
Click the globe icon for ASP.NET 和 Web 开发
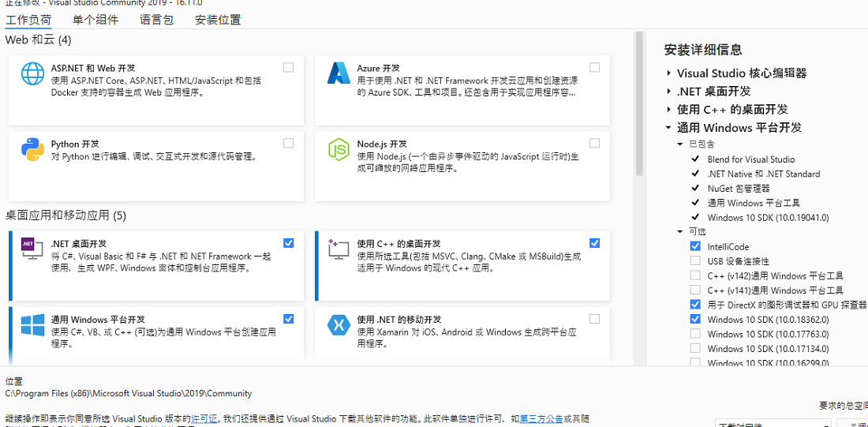click(x=32, y=73)
